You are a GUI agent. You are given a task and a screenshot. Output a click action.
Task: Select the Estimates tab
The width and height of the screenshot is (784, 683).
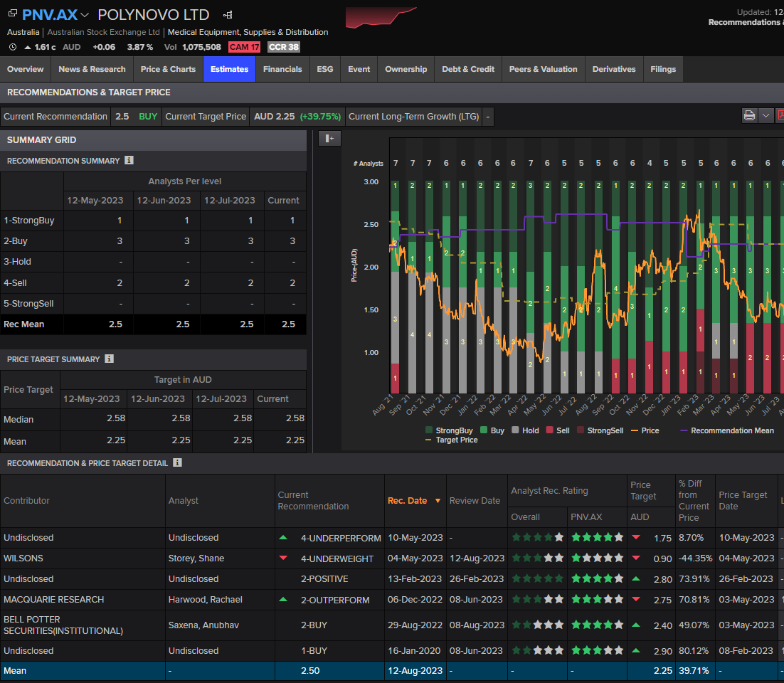pyautogui.click(x=230, y=69)
